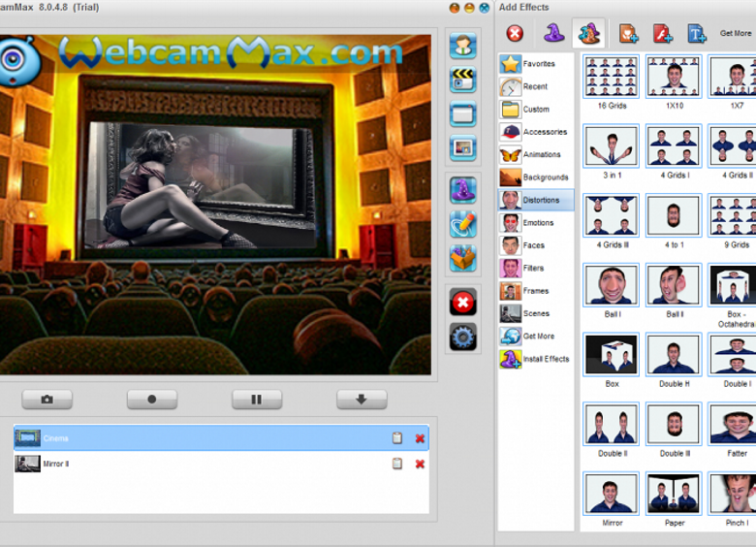Image resolution: width=756 pixels, height=547 pixels.
Task: Apply the 4 Grids II effect
Action: [x=733, y=145]
